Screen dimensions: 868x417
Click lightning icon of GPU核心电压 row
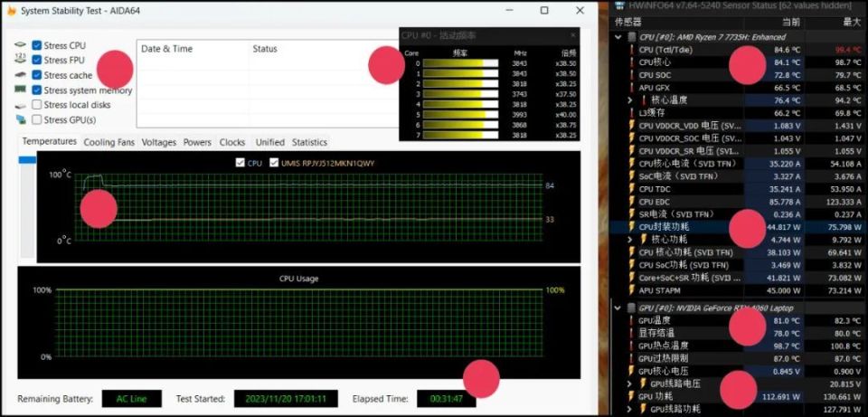(632, 371)
